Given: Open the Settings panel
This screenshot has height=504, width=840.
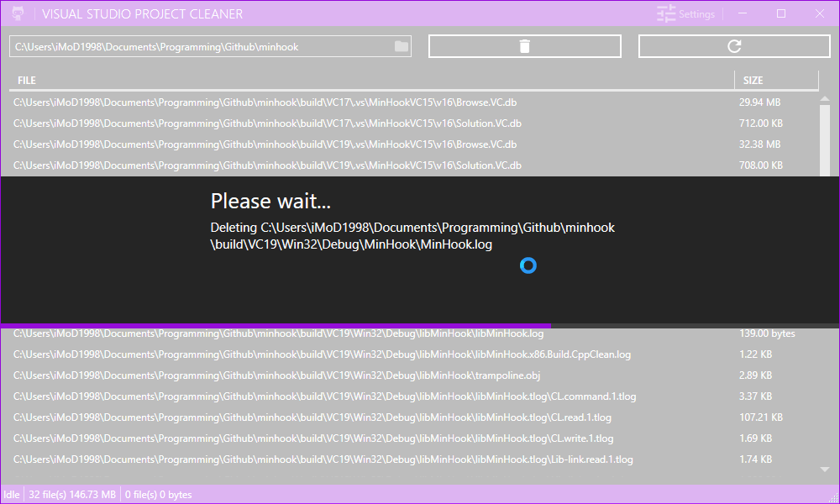Looking at the screenshot, I should 685,14.
